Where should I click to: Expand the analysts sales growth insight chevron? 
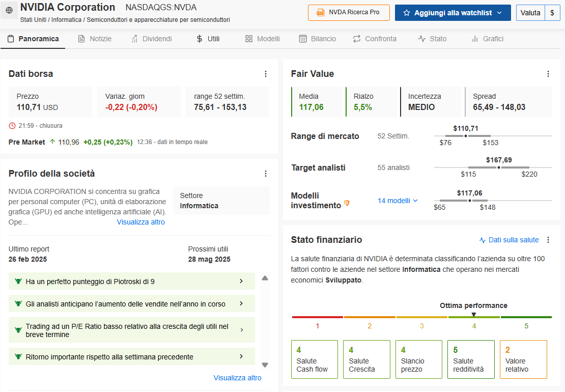[x=241, y=304]
